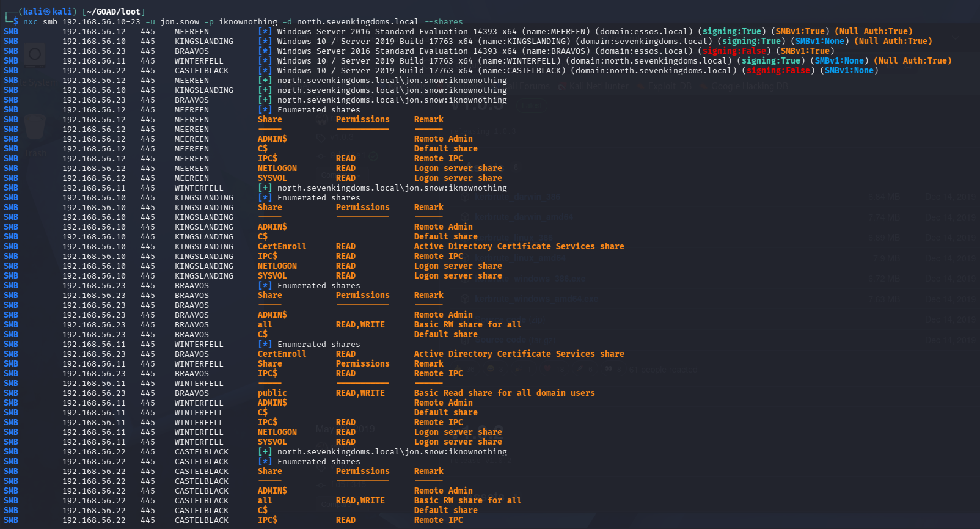Click (name:MEEREEN) in the first output line
The image size is (980, 529).
tap(556, 31)
